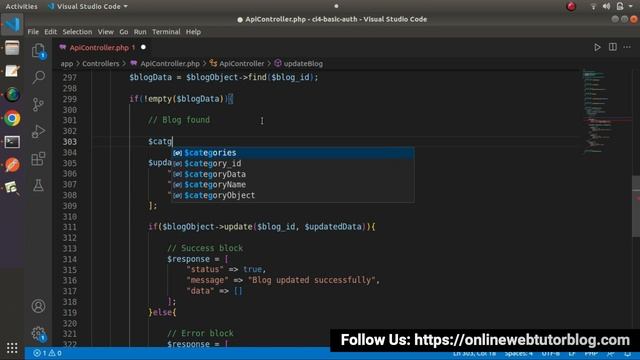Select $category_id autocomplete suggestion
Image resolution: width=640 pixels, height=360 pixels.
click(x=293, y=163)
